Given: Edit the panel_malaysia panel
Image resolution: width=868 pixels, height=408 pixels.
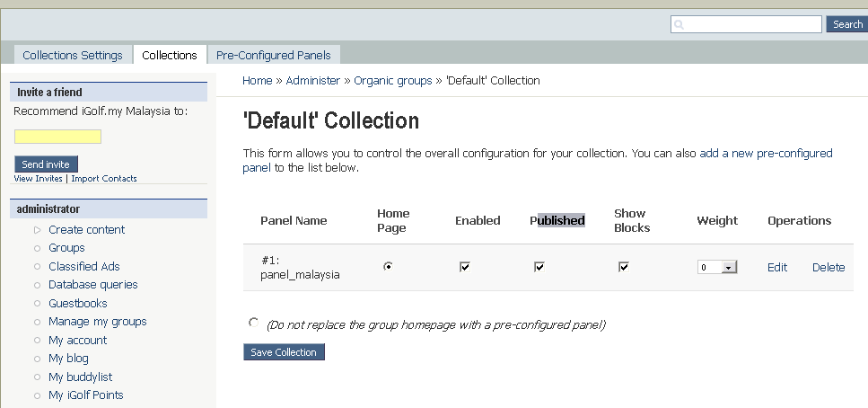Looking at the screenshot, I should [776, 267].
